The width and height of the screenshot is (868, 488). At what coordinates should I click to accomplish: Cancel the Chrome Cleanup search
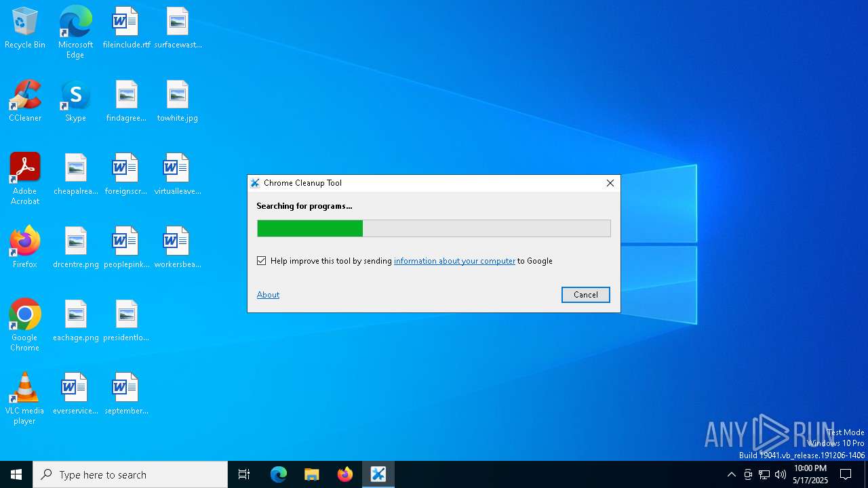[x=586, y=295]
